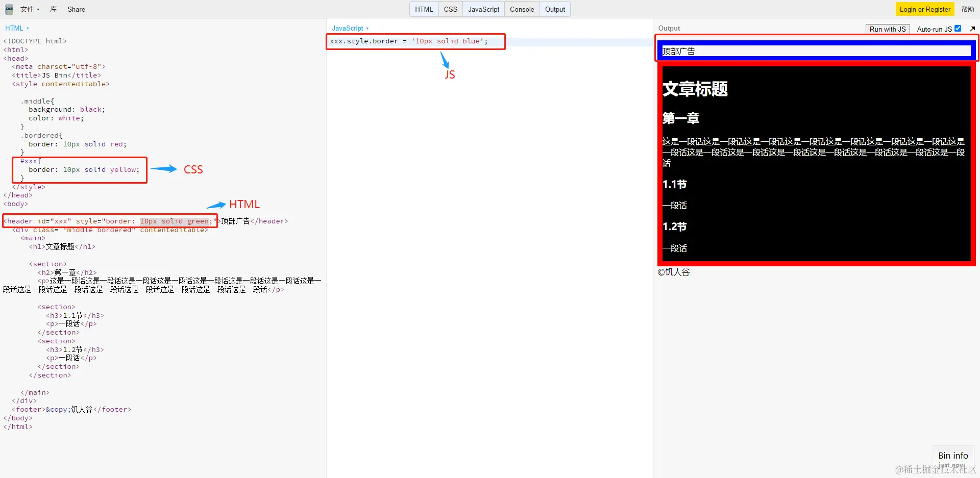Switch to the CSS tab
This screenshot has height=478, width=980.
[x=450, y=9]
